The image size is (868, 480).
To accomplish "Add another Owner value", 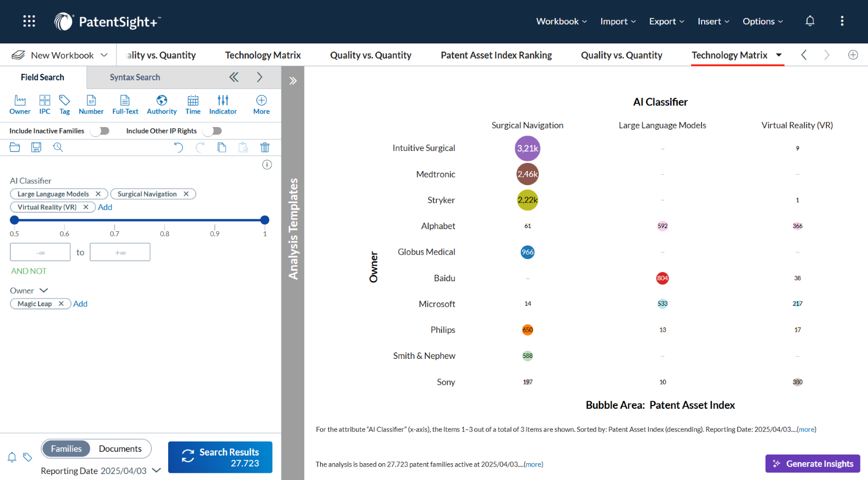I will point(80,304).
